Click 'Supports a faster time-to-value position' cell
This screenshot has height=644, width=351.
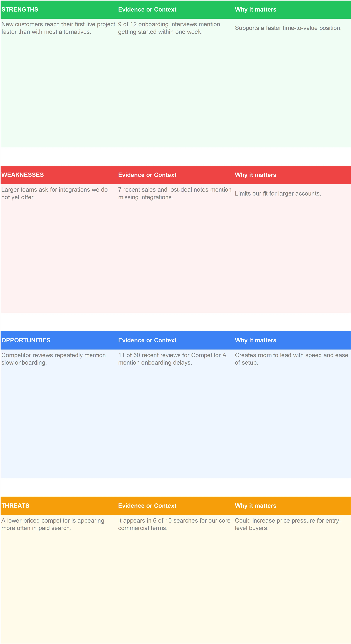coord(292,28)
